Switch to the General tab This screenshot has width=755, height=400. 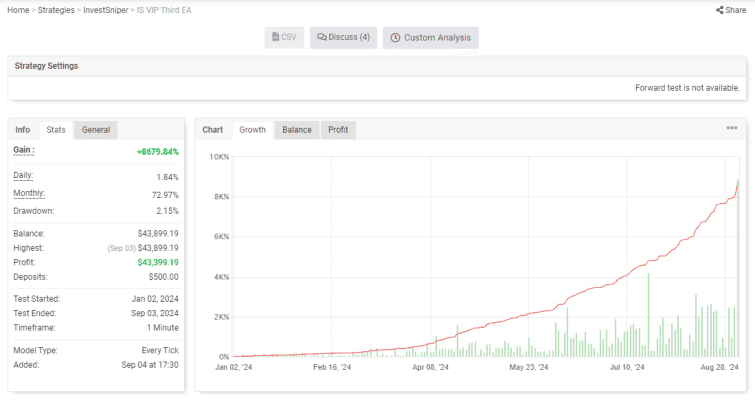tap(96, 130)
